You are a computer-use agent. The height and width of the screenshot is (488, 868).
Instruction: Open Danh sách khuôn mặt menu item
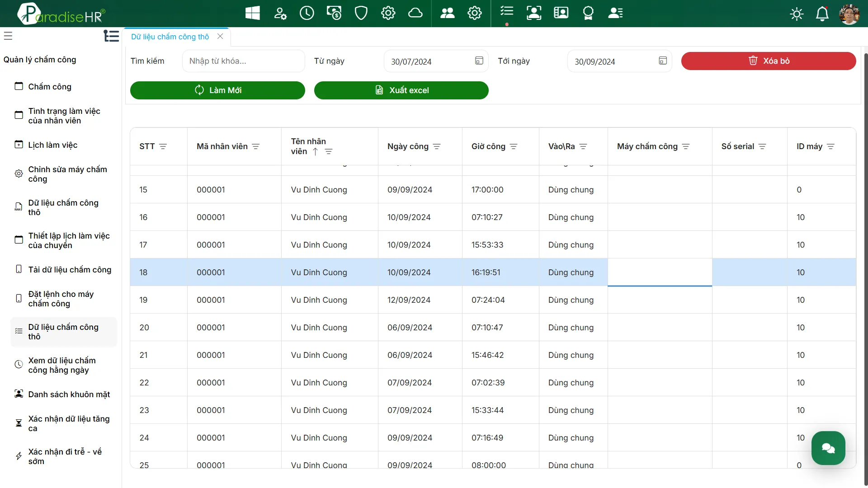(x=69, y=394)
